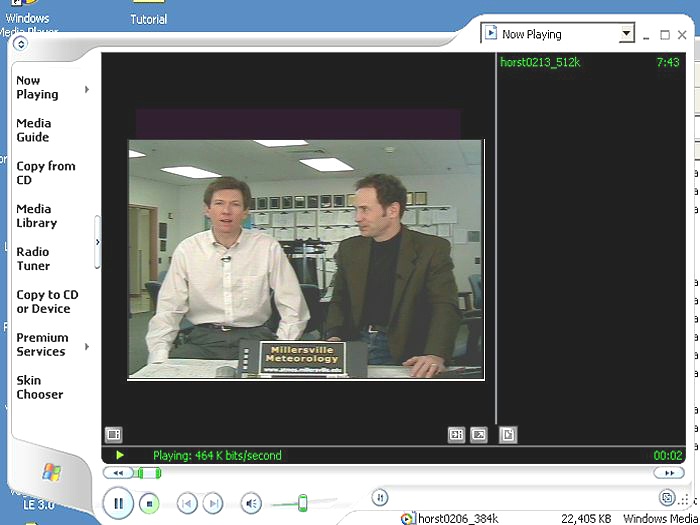This screenshot has width=700, height=525.
Task: Open Copy to CD or Device tab
Action: point(47,302)
